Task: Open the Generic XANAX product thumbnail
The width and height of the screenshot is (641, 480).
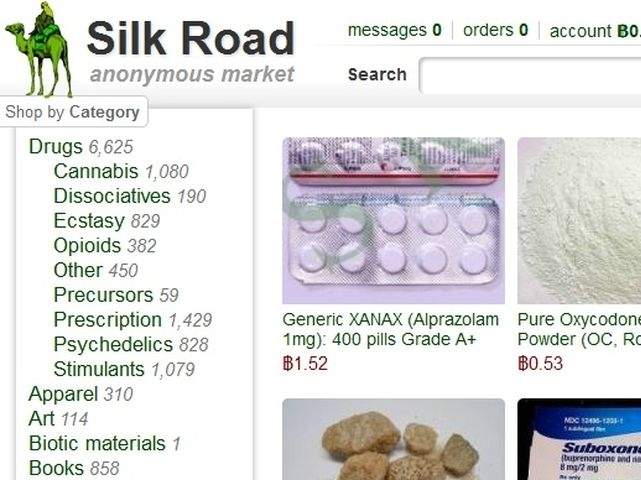Action: tap(393, 220)
